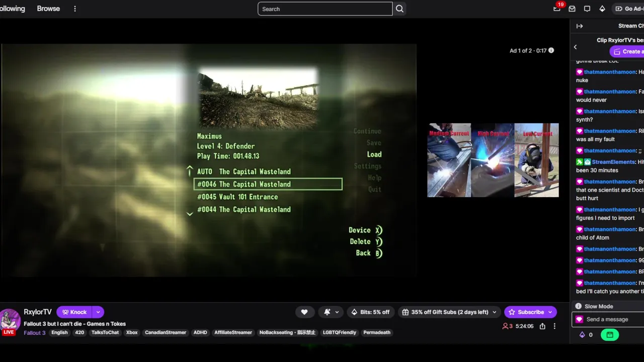Viewport: 644px width, 362px height.
Task: Open the Fallout 3 game category link
Action: tap(35, 333)
